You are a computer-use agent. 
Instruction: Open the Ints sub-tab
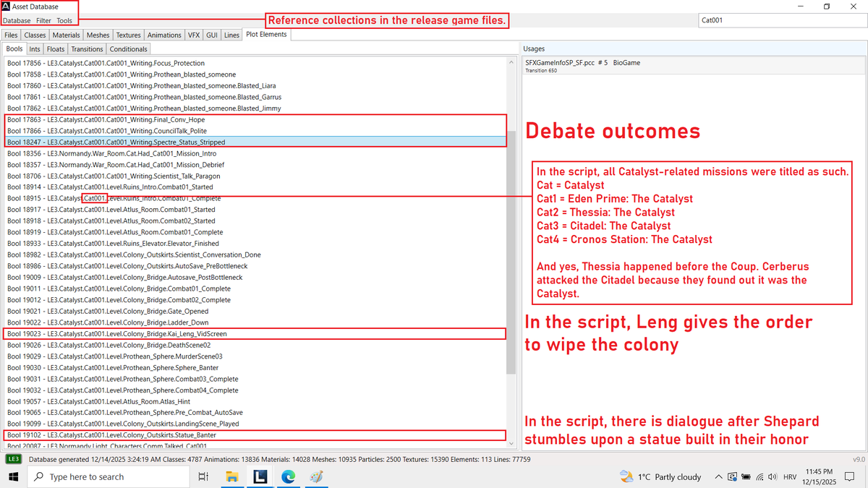[35, 49]
